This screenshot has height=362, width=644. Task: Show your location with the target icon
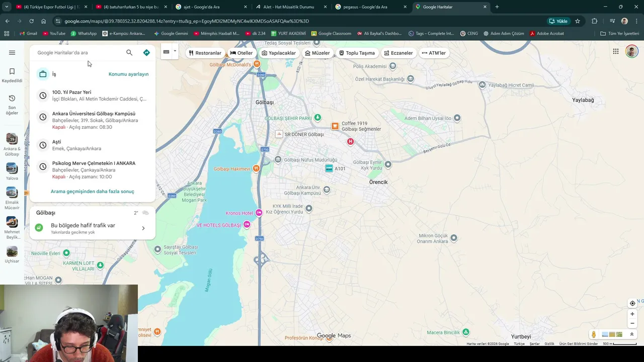632,303
